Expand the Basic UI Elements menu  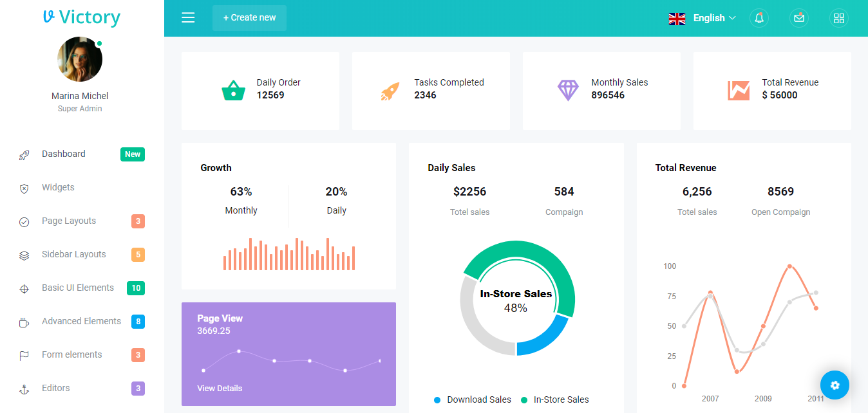(x=78, y=288)
